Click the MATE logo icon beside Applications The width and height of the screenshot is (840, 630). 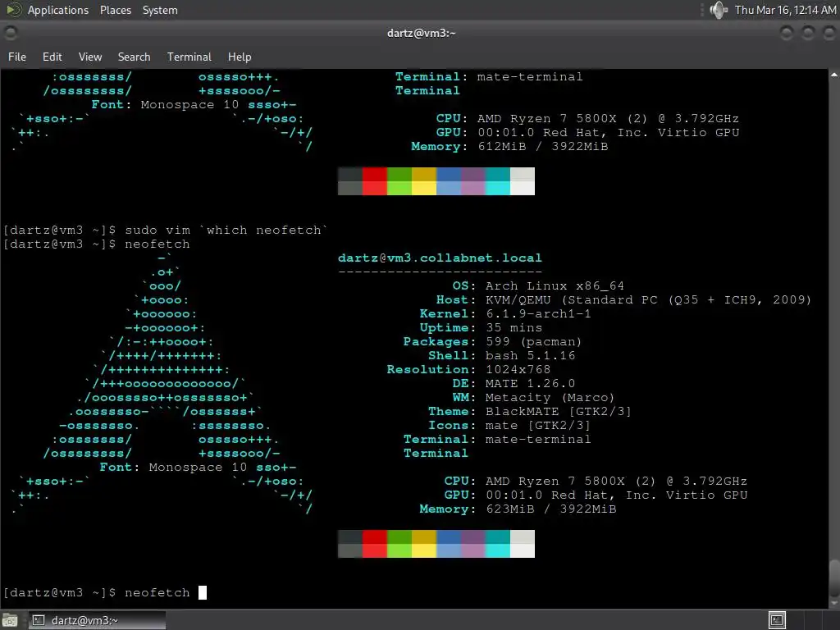(x=13, y=10)
